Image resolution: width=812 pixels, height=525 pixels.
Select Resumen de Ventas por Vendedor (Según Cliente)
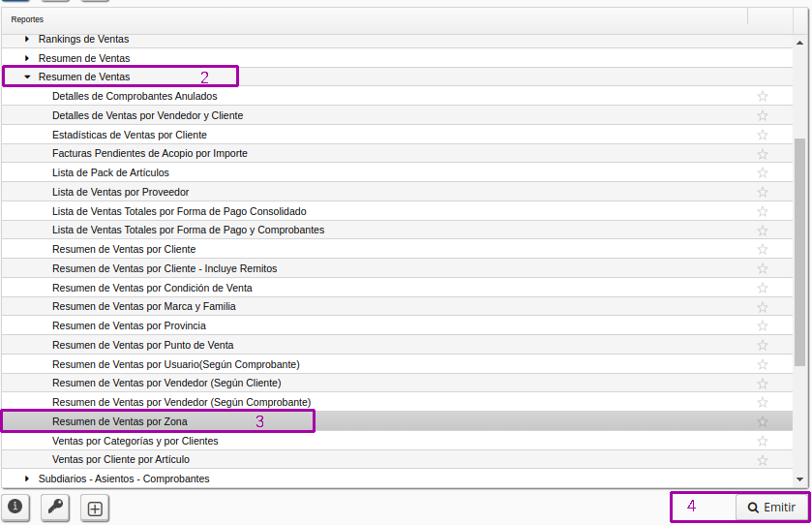(397, 383)
